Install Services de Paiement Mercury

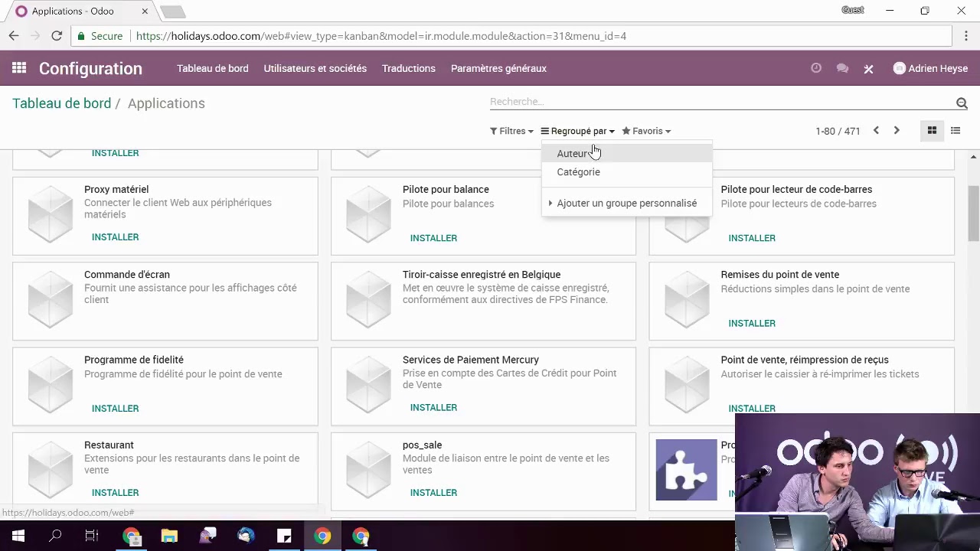pos(433,407)
